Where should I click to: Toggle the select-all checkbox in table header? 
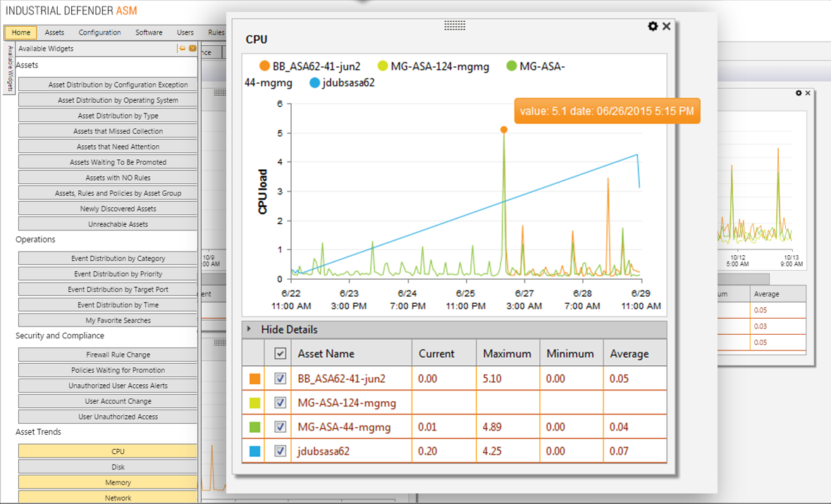coord(281,353)
